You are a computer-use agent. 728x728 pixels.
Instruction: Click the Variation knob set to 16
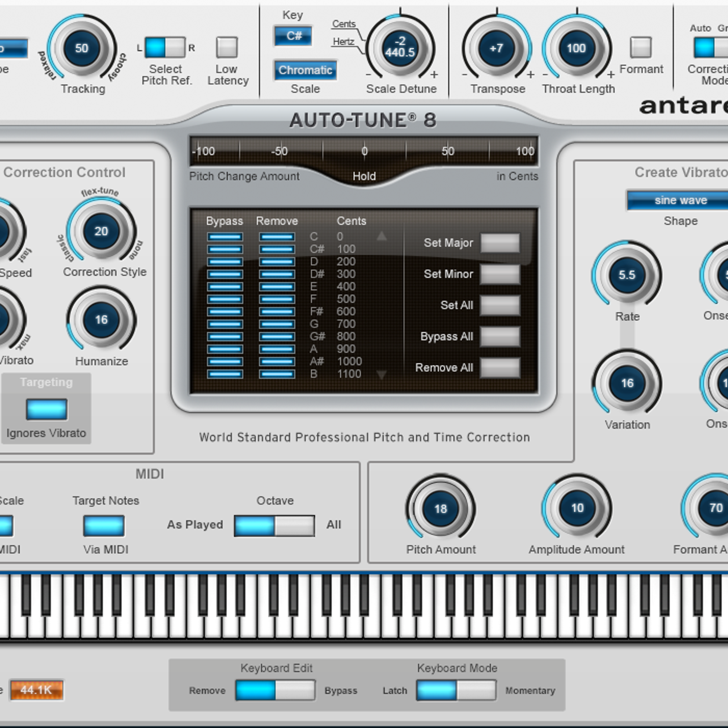[627, 383]
